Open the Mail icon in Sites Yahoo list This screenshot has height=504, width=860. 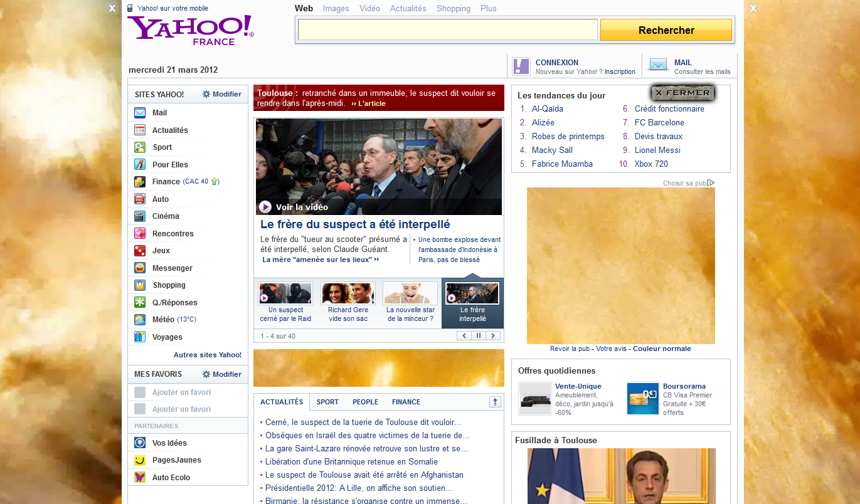(140, 113)
